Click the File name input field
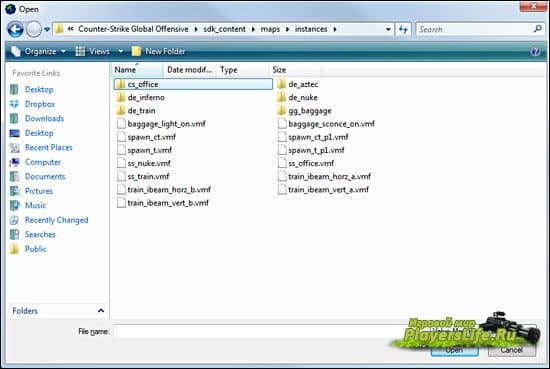Viewport: 550px width, 369px height. click(x=260, y=331)
